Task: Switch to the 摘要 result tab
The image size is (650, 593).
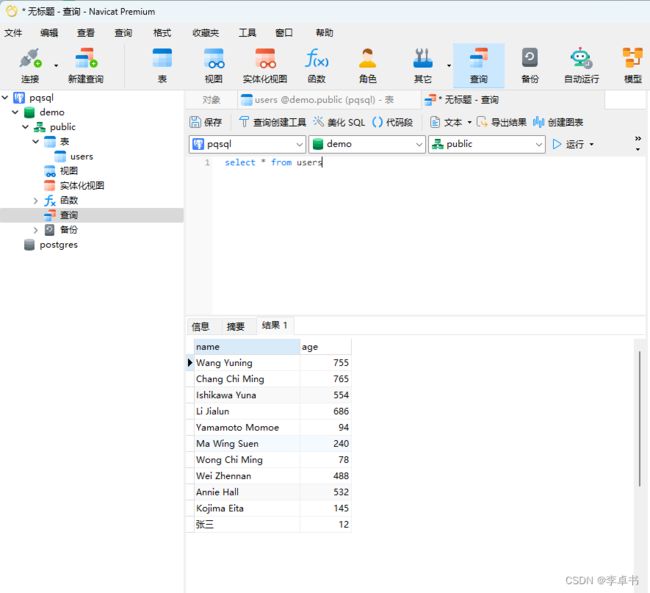Action: pyautogui.click(x=235, y=326)
